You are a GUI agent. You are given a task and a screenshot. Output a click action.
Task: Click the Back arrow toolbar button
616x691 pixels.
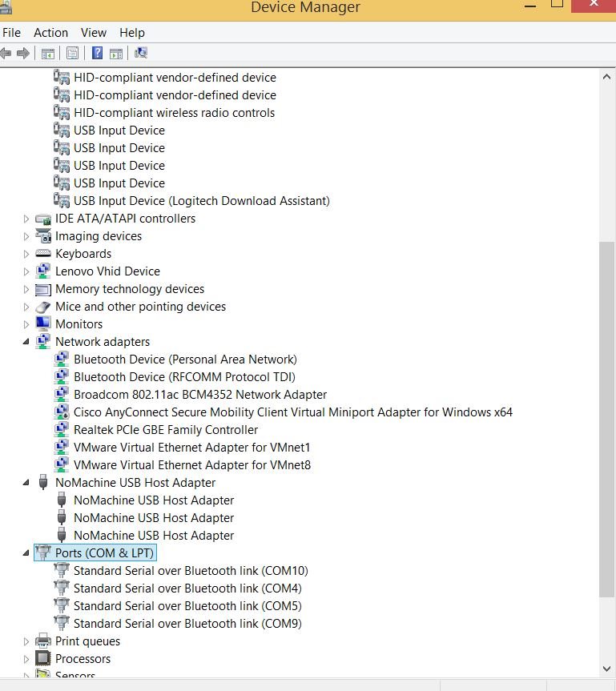pos(6,54)
